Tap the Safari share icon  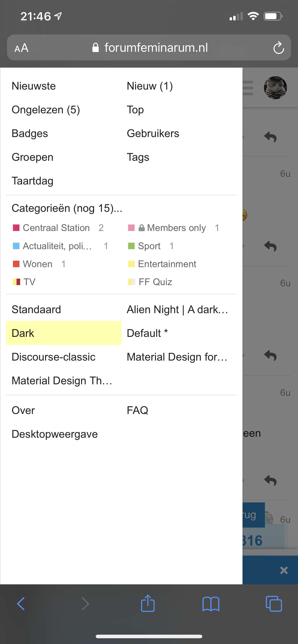[x=148, y=604]
